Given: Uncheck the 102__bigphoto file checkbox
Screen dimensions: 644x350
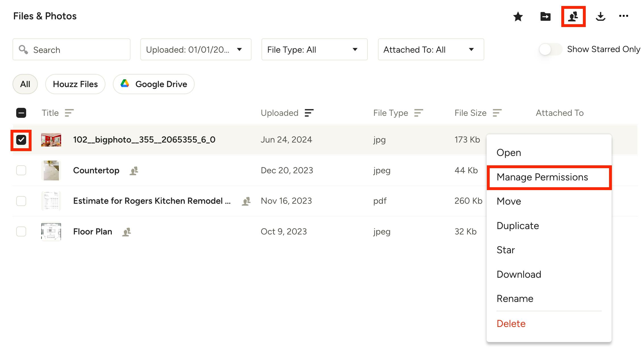Looking at the screenshot, I should click(x=21, y=140).
